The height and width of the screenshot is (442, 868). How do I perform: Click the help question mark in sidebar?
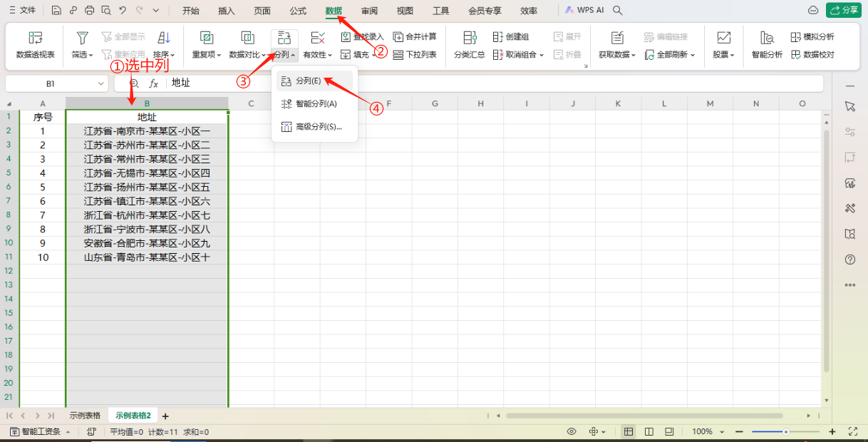click(x=849, y=259)
